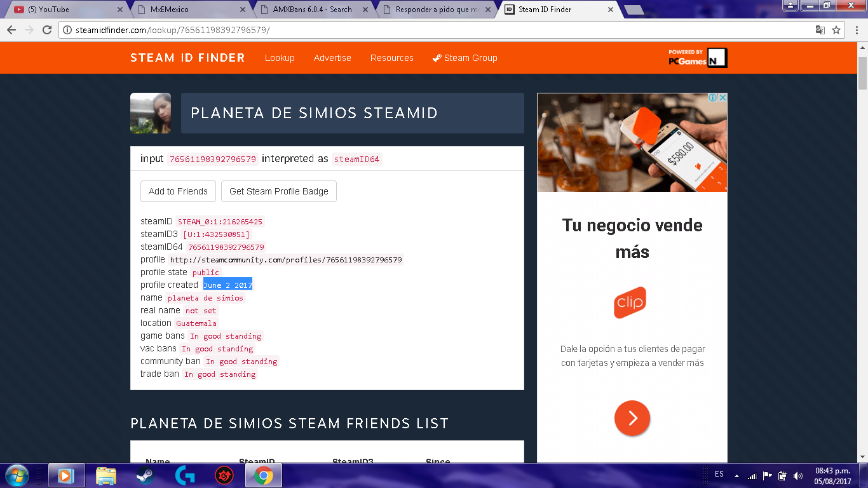Show hidden tray icons arrow
The image size is (868, 488).
click(x=736, y=475)
